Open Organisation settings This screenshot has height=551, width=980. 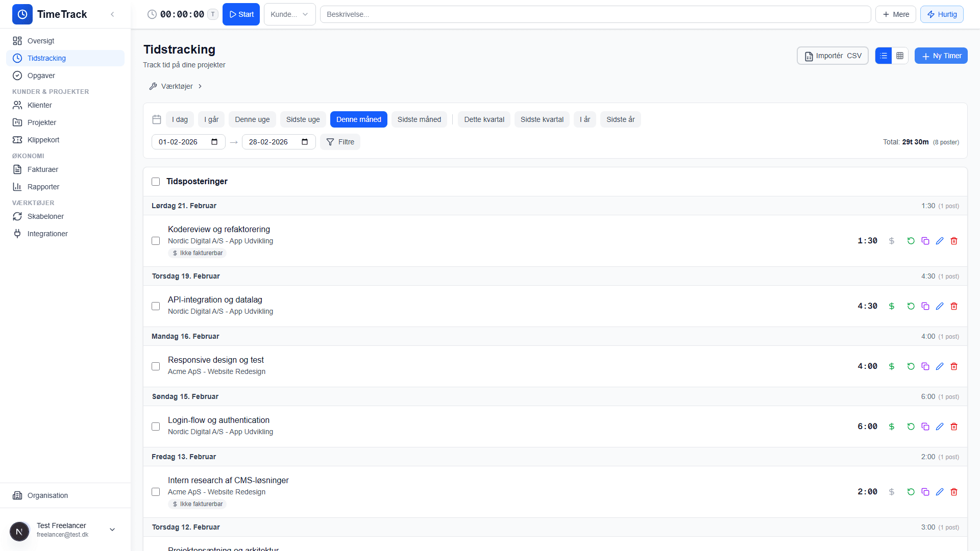pos(65,495)
